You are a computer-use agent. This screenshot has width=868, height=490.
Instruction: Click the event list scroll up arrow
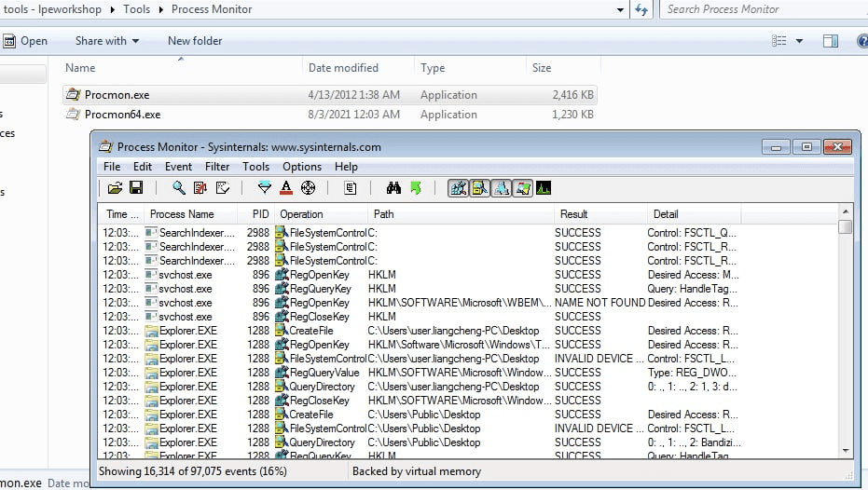tap(846, 211)
